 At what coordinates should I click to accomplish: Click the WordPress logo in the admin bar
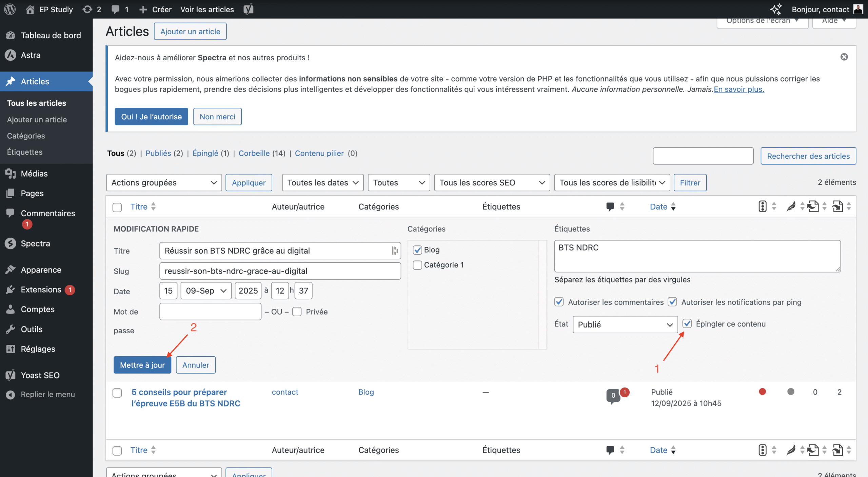(10, 9)
